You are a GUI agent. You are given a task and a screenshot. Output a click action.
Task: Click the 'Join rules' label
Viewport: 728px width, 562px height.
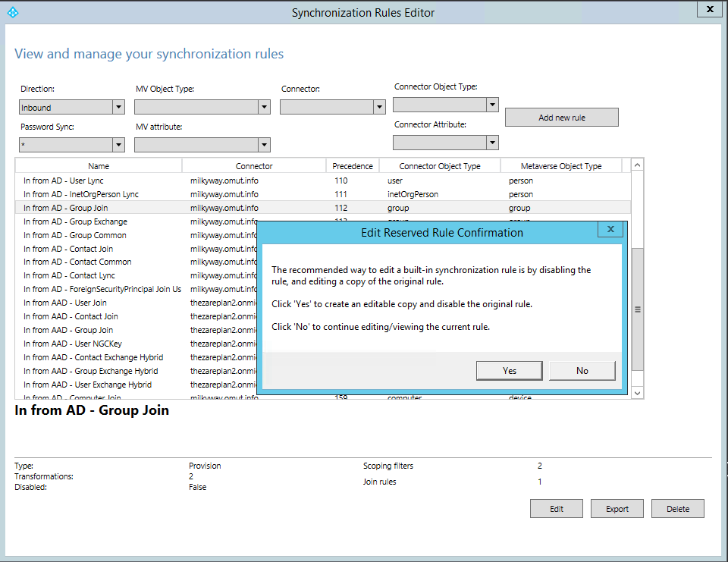coord(379,482)
